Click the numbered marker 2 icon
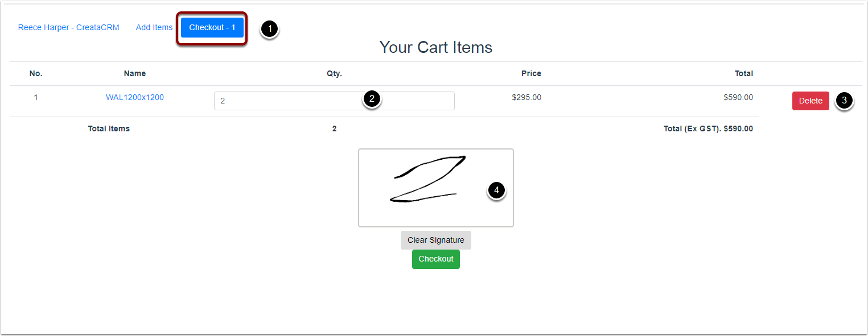868x336 pixels. [x=372, y=99]
